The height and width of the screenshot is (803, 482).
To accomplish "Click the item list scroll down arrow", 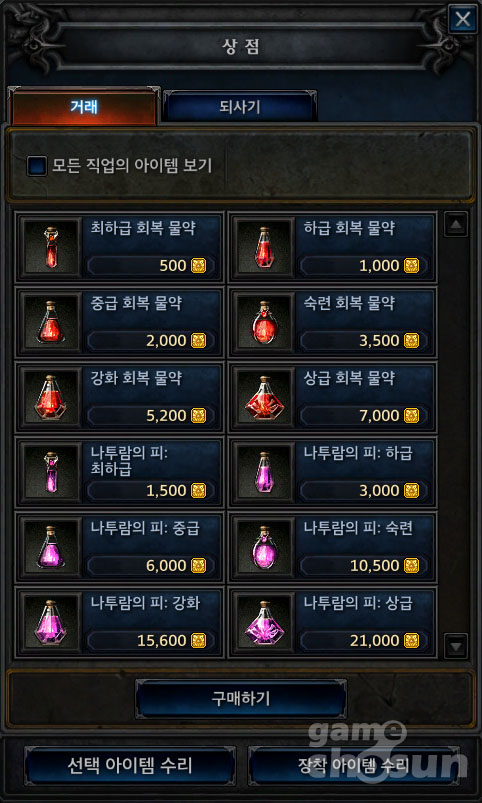I will (456, 645).
